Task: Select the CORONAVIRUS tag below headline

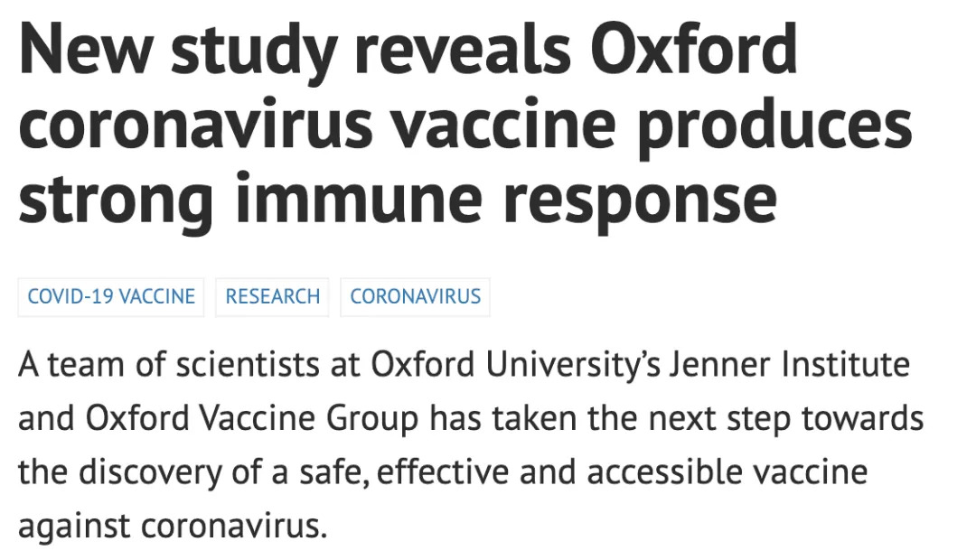Action: [x=415, y=296]
